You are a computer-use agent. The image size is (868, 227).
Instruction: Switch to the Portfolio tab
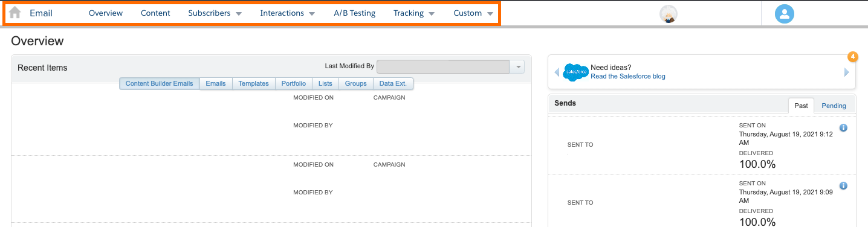[294, 83]
